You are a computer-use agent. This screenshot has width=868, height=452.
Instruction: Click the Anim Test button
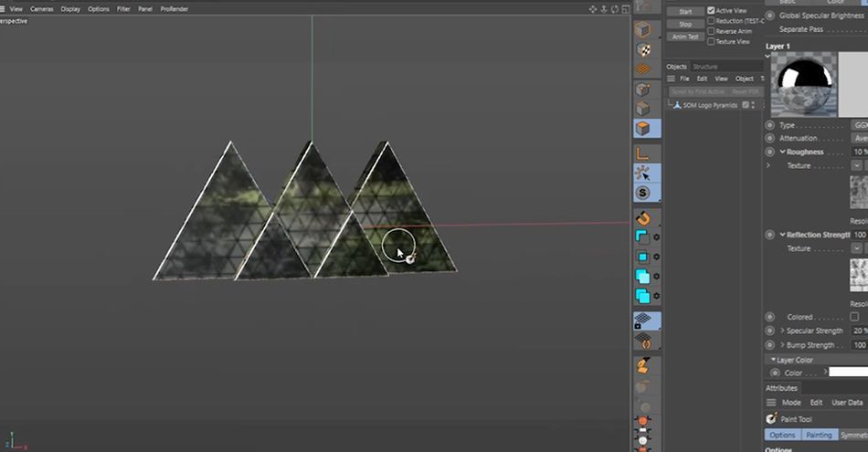(x=685, y=37)
